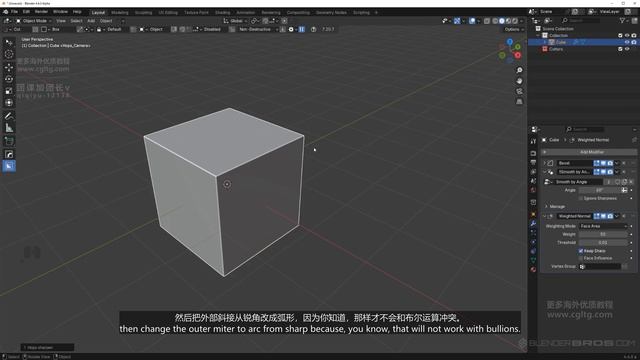Open the Object properties tab
The height and width of the screenshot is (360, 640).
(x=533, y=214)
